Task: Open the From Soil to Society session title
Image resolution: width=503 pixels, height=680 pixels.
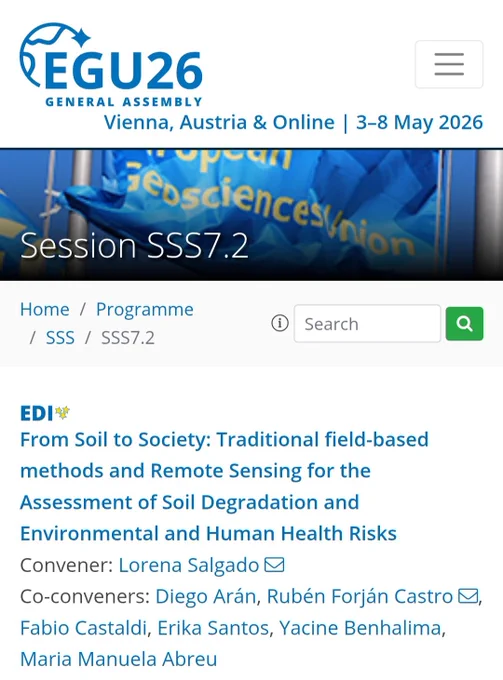Action: point(224,486)
